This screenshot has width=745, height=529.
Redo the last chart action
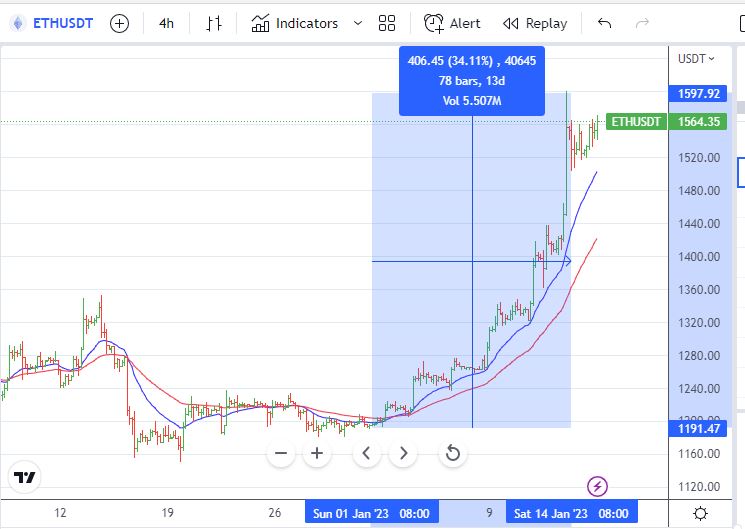642,23
